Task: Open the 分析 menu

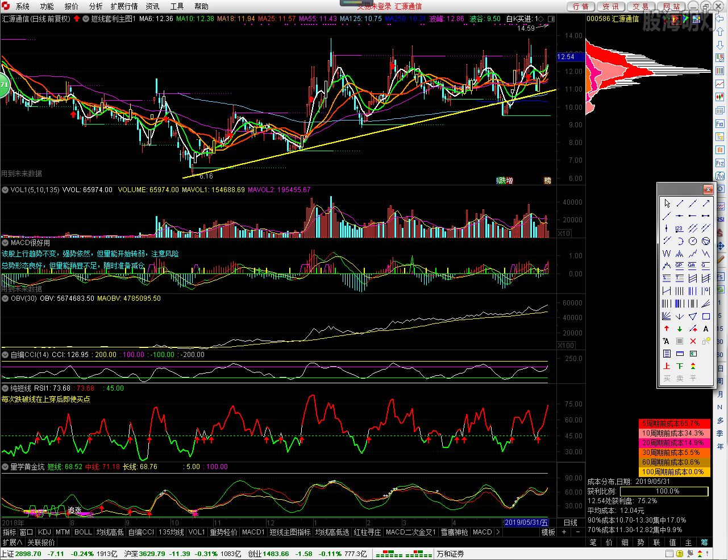Action: click(x=96, y=6)
